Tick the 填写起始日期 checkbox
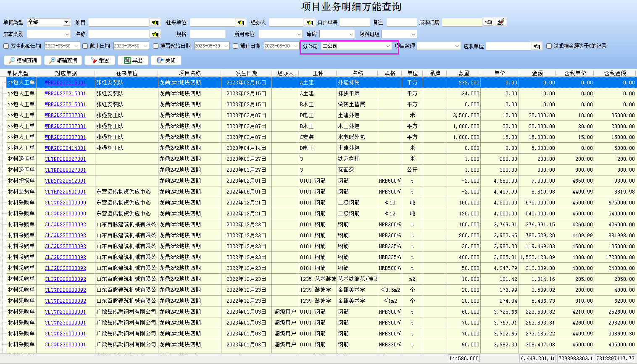 click(x=156, y=46)
